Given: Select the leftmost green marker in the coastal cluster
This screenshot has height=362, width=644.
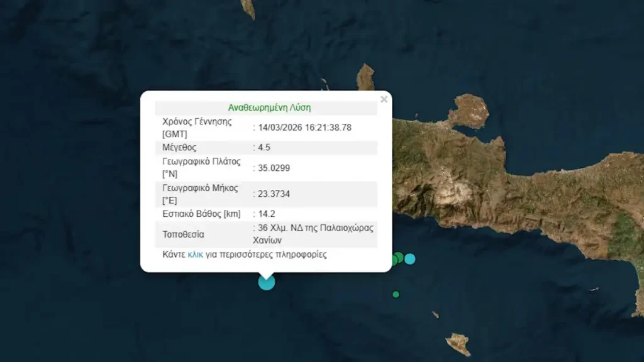Looking at the screenshot, I should pos(394,260).
